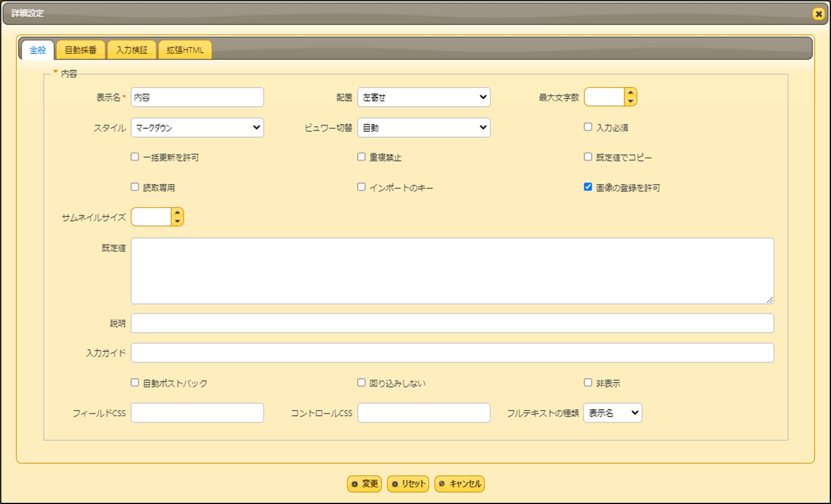Image resolution: width=831 pixels, height=504 pixels.
Task: Expand the スタイル dropdown
Action: 197,128
